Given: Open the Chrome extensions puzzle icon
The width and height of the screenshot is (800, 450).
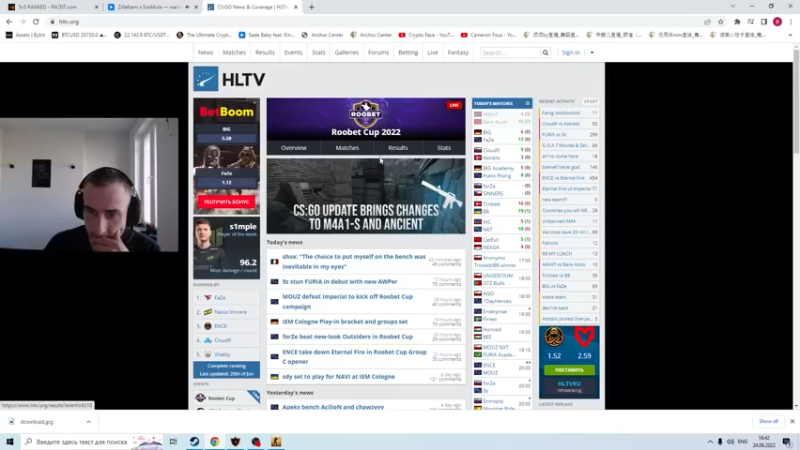Looking at the screenshot, I should tap(737, 22).
